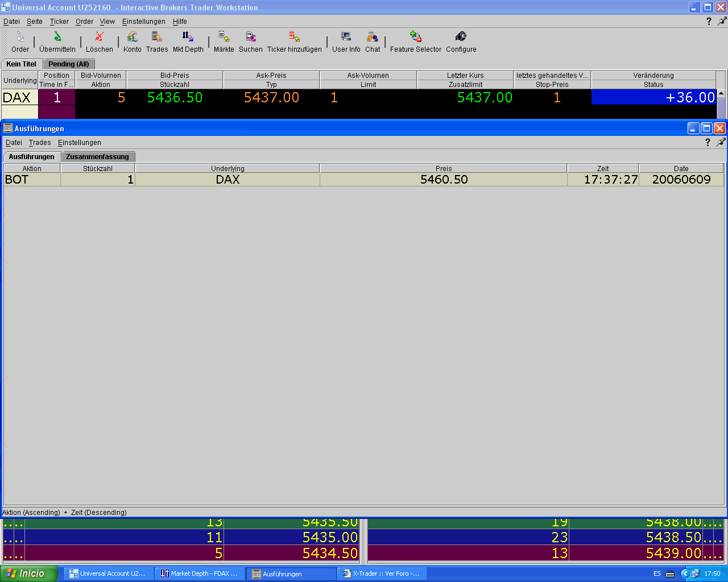Image resolution: width=728 pixels, height=582 pixels.
Task: Switch to Market Depth - FDAX taskbar item
Action: click(x=200, y=573)
